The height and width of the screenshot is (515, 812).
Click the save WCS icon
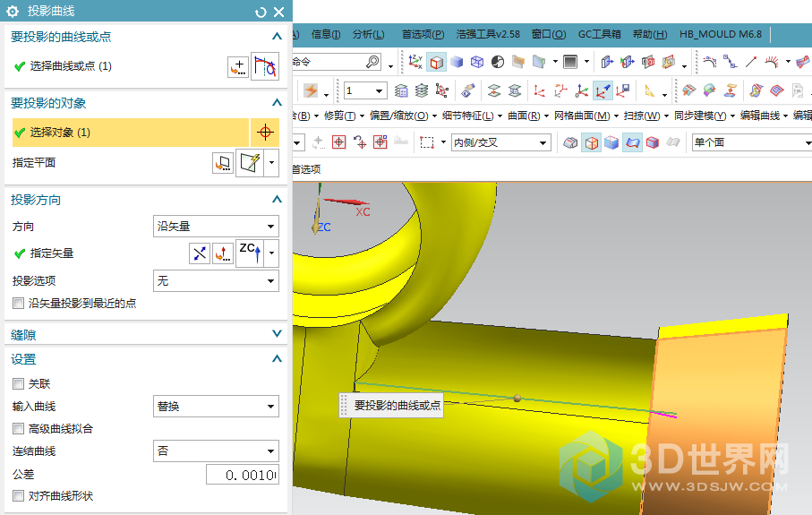[x=623, y=91]
